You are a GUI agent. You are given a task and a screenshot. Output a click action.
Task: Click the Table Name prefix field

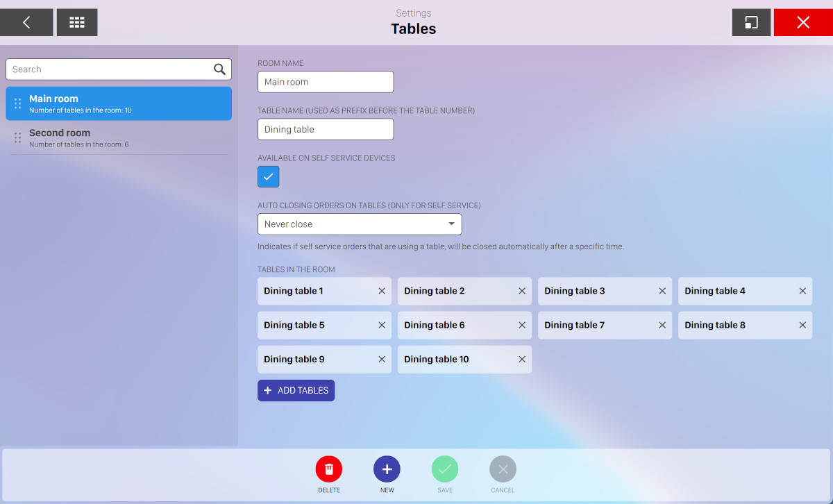click(325, 129)
